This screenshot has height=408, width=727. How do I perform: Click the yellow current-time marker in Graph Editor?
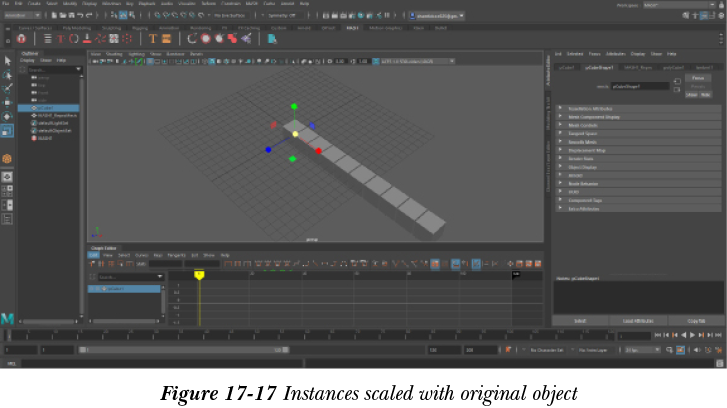point(199,274)
